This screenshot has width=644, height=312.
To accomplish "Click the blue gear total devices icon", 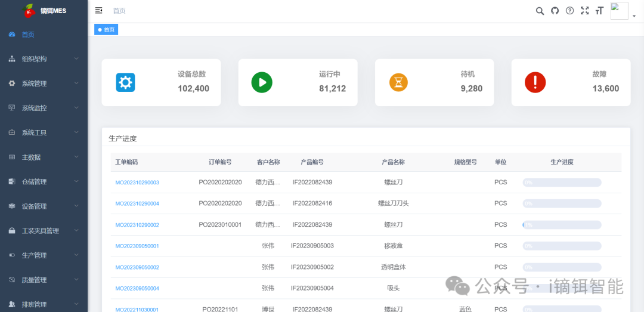I will point(125,82).
